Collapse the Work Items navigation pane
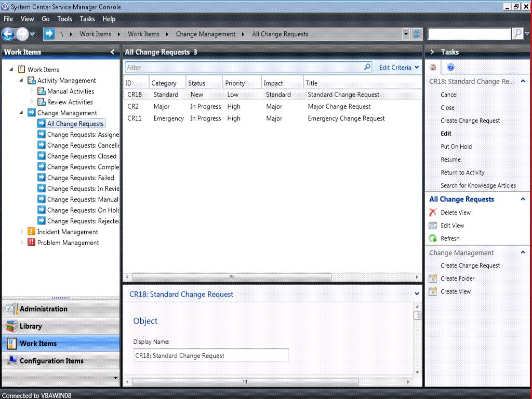Screen dimensions: 532x399 click(x=112, y=52)
